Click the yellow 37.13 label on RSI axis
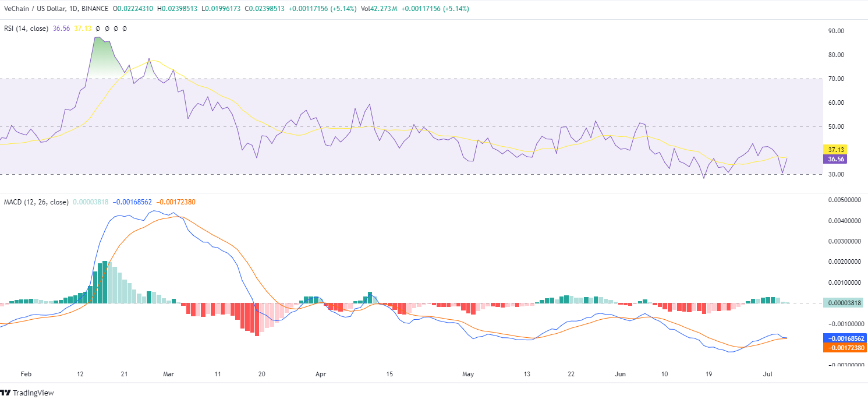This screenshot has width=868, height=399. pyautogui.click(x=834, y=149)
